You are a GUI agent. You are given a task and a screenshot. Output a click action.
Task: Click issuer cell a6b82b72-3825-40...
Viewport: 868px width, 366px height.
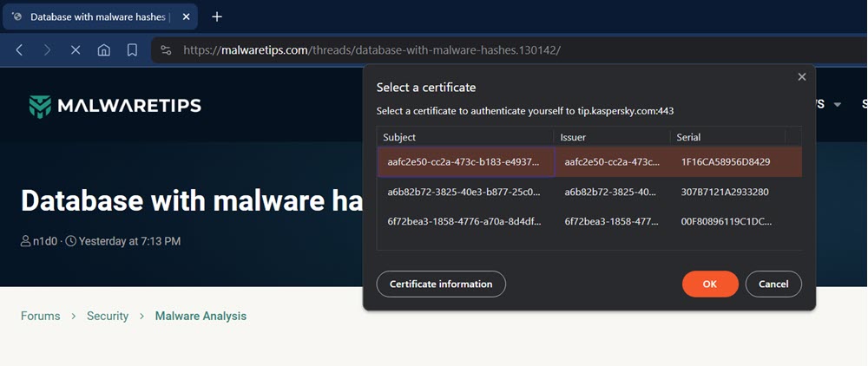tap(612, 192)
